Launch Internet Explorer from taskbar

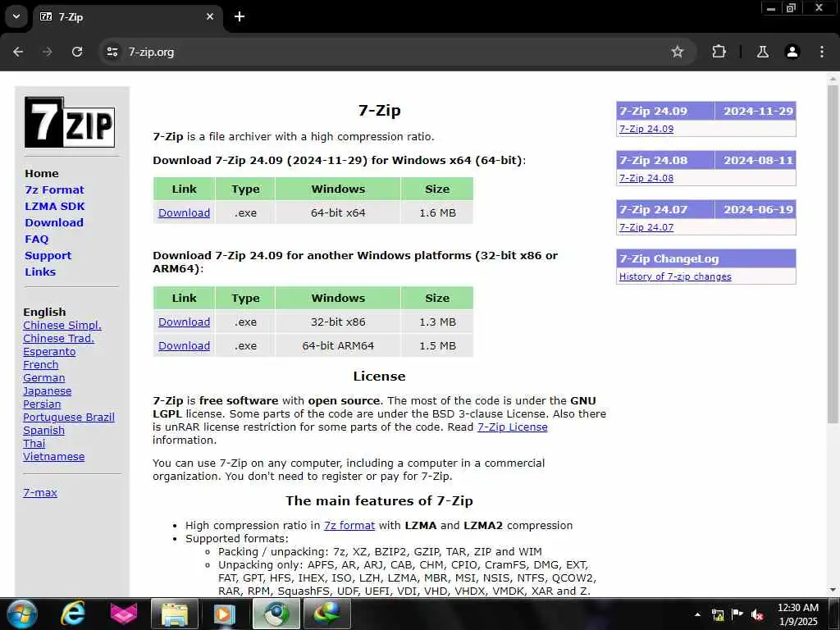pos(72,614)
